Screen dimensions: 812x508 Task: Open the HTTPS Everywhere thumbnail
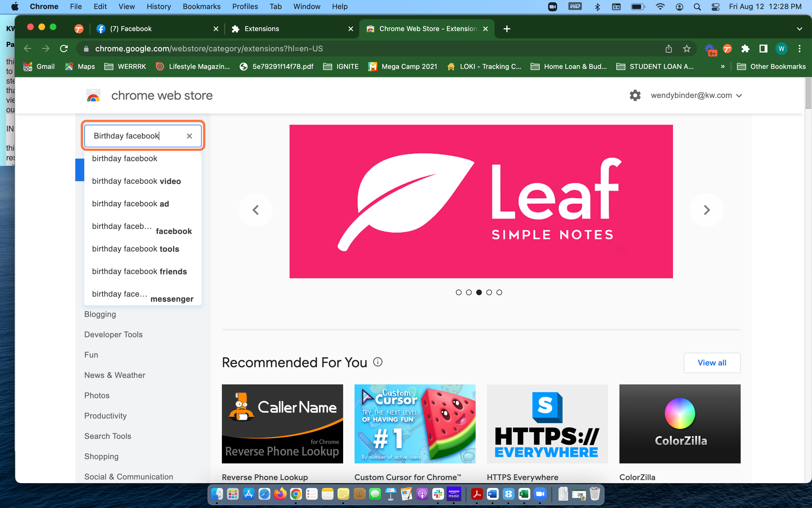point(547,424)
